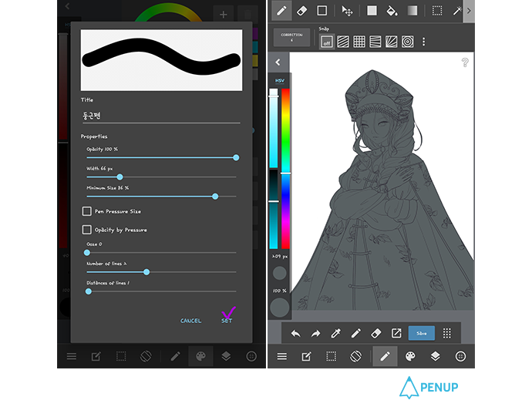Screen dimensions: 532x407
Task: Select the dotted Selection tool in top toolbar
Action: [437, 11]
